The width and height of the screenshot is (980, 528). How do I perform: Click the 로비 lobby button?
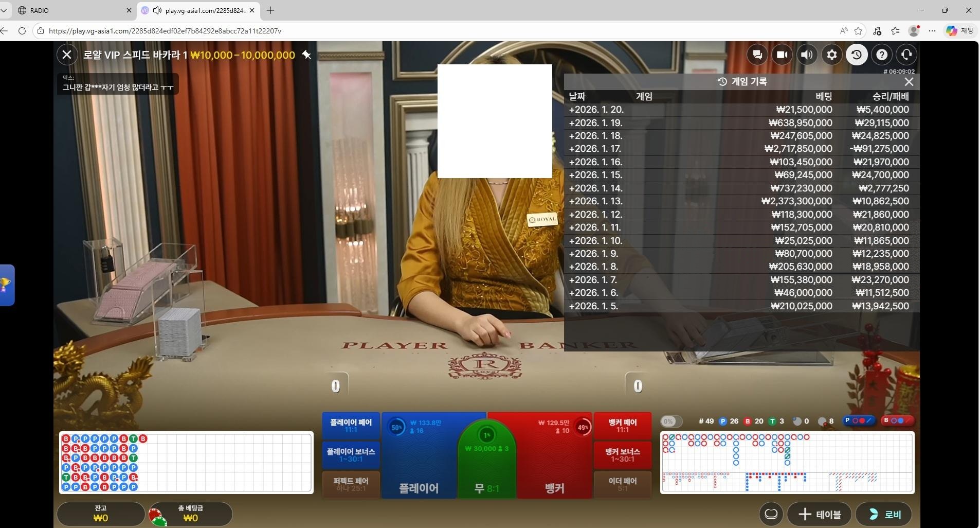coord(884,514)
